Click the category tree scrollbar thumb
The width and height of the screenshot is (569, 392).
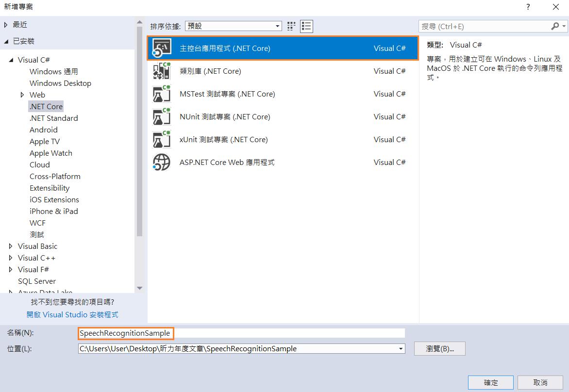[140, 131]
